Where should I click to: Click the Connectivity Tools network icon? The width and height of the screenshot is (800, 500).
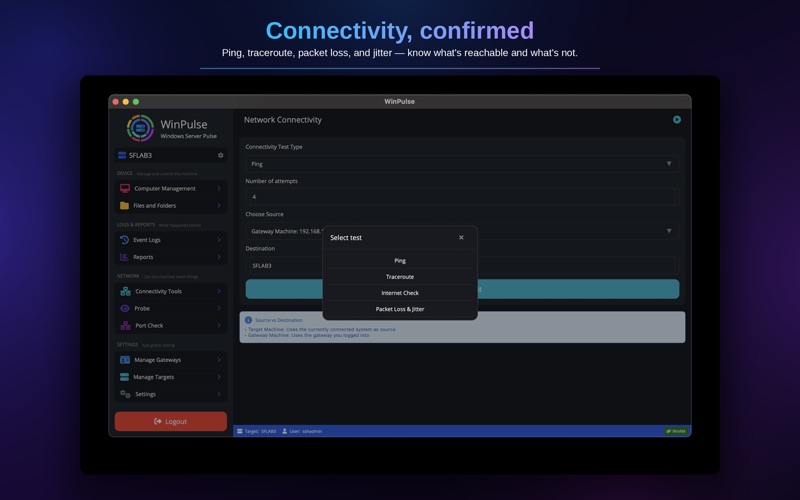[125, 291]
